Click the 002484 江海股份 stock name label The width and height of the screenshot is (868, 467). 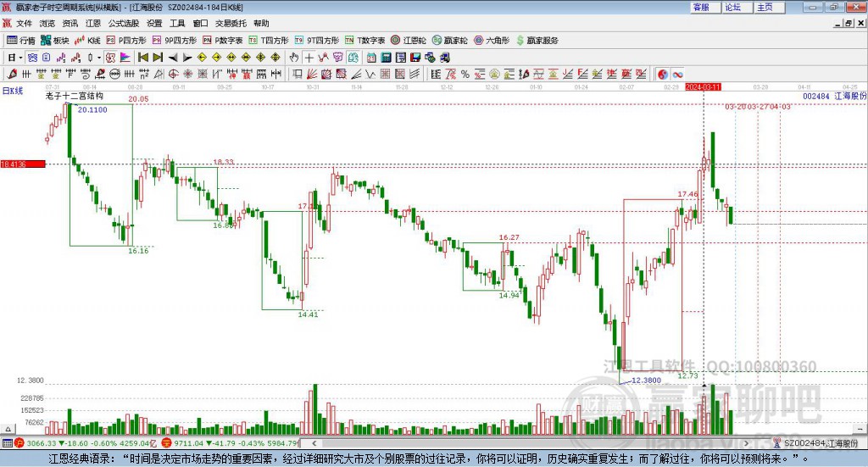point(834,97)
